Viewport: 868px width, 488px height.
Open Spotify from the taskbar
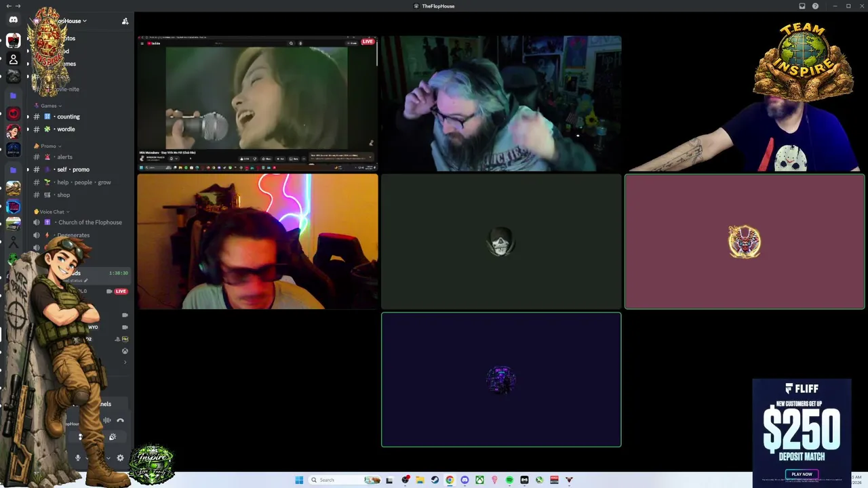point(509,480)
